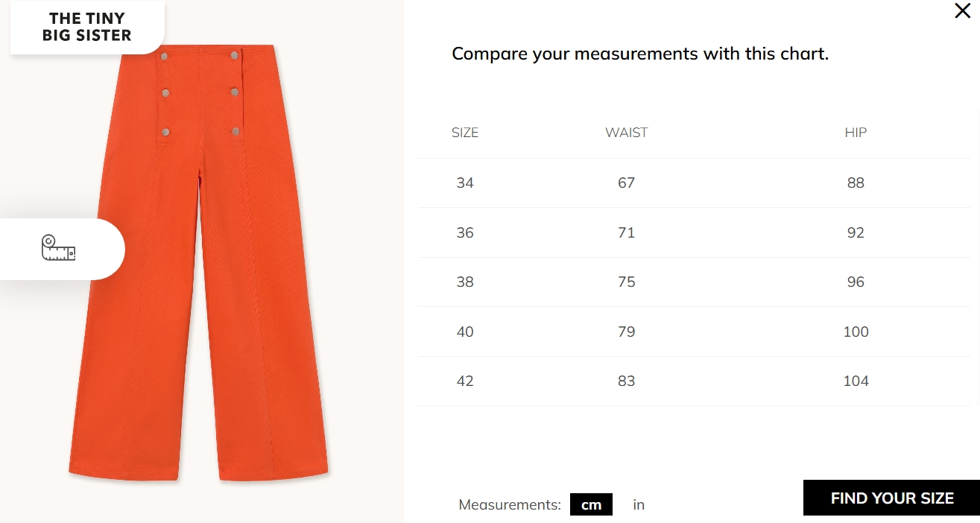The width and height of the screenshot is (980, 523).
Task: Click waist value 75
Action: [626, 282]
